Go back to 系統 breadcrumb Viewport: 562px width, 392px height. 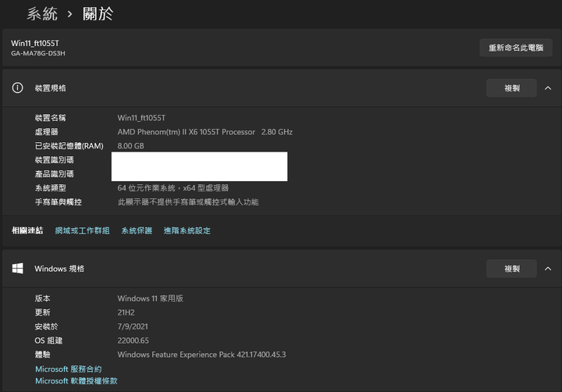(x=42, y=14)
